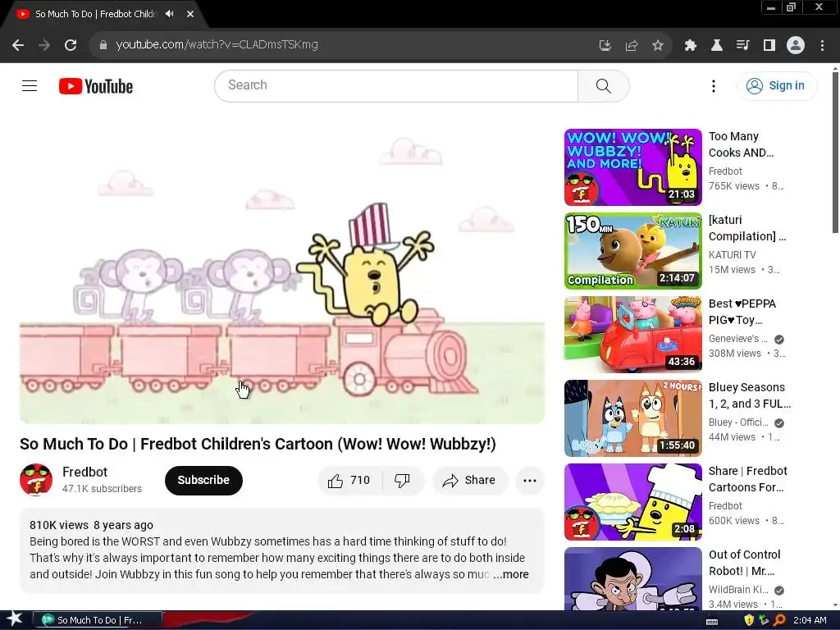Screen dimensions: 840x630
Task: Click the Chrome Labs flask icon
Action: click(717, 45)
